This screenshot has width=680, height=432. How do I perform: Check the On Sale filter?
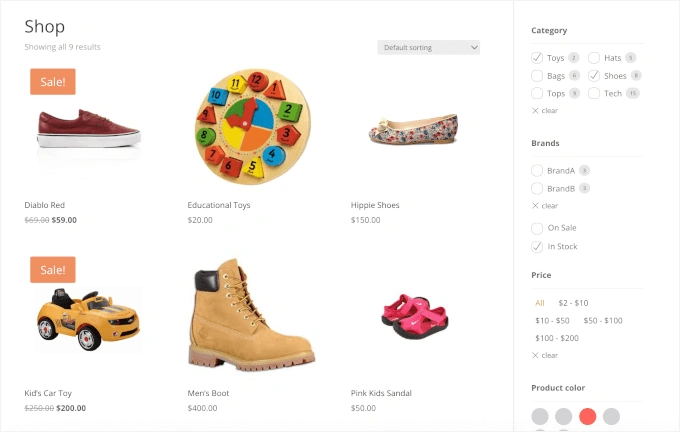(537, 228)
